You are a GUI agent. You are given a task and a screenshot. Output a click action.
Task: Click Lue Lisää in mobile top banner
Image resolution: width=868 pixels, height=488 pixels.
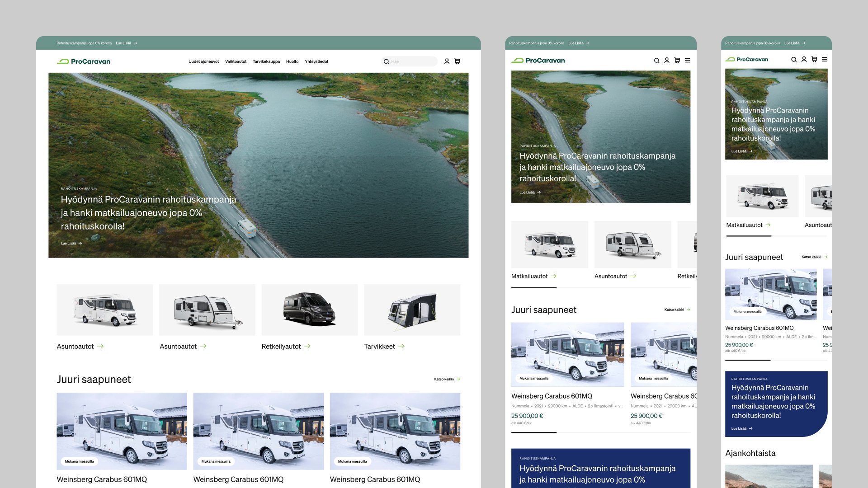coord(795,43)
